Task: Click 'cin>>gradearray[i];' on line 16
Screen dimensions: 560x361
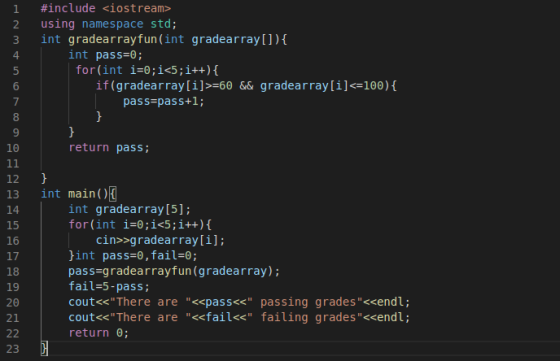Action: pyautogui.click(x=160, y=240)
